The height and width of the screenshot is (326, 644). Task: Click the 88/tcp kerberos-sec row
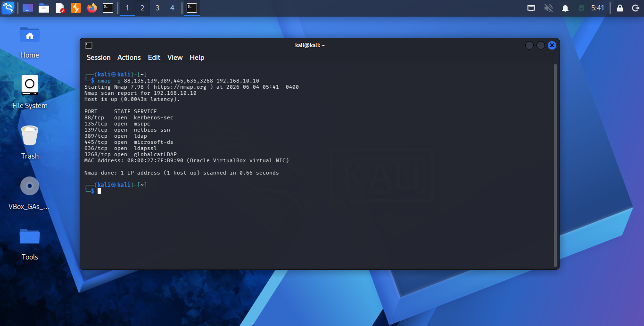tap(129, 117)
